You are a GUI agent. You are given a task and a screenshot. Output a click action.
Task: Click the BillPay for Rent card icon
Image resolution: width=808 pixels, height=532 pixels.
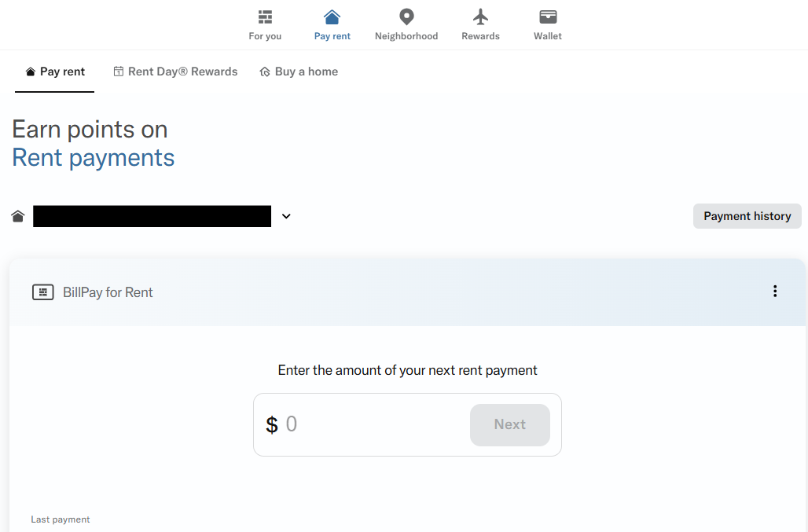[x=42, y=292]
